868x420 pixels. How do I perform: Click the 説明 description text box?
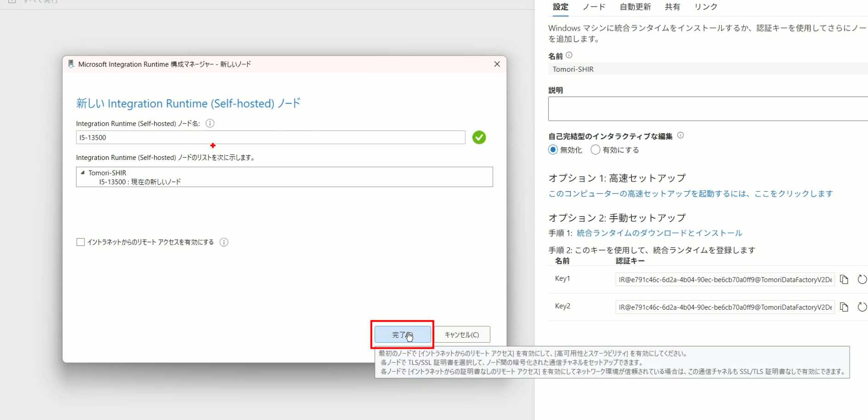tap(707, 109)
